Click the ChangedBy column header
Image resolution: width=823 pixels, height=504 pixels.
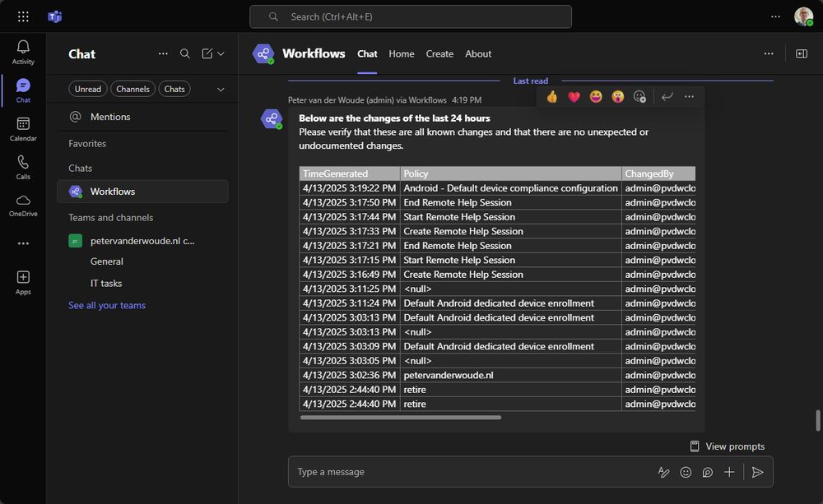tap(658, 173)
